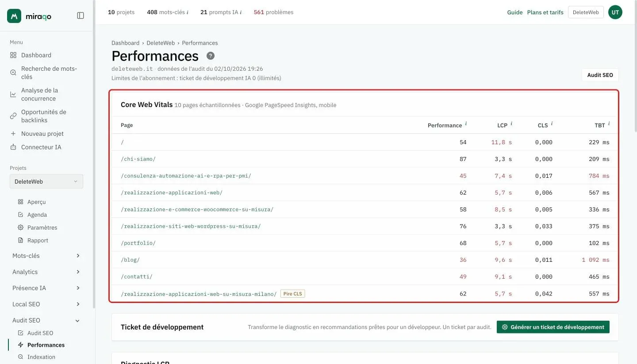Open the /blog/ page link
This screenshot has width=637, height=364.
click(130, 260)
